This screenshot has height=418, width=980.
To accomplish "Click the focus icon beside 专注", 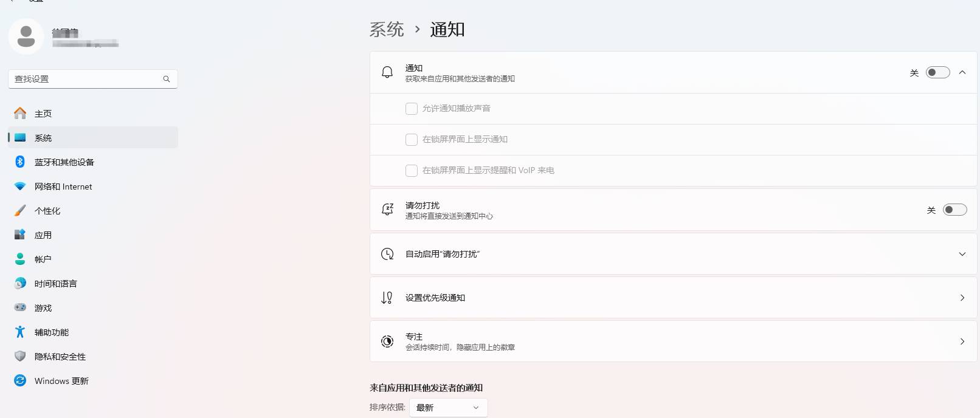I will 387,341.
